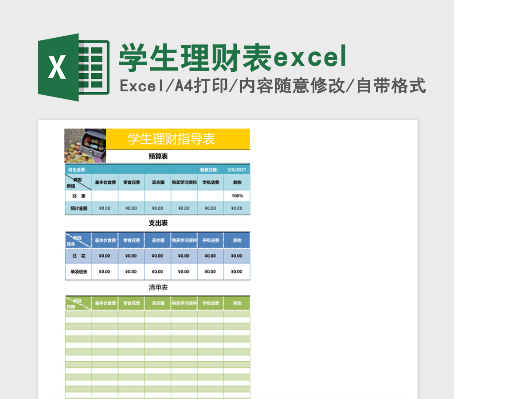Click '购买学习资料' header in 支出表
The height and width of the screenshot is (399, 532).
[x=184, y=240]
